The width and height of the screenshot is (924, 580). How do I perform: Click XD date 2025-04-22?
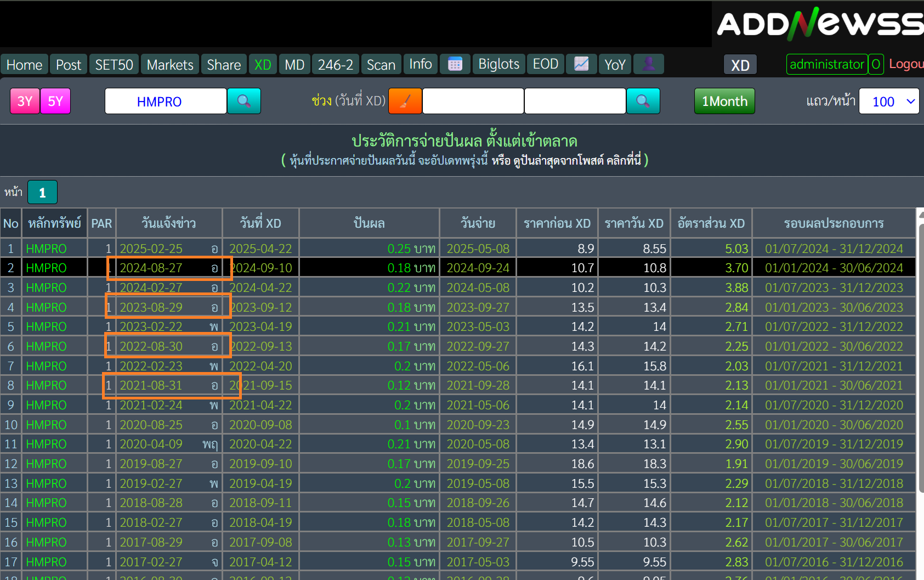260,249
